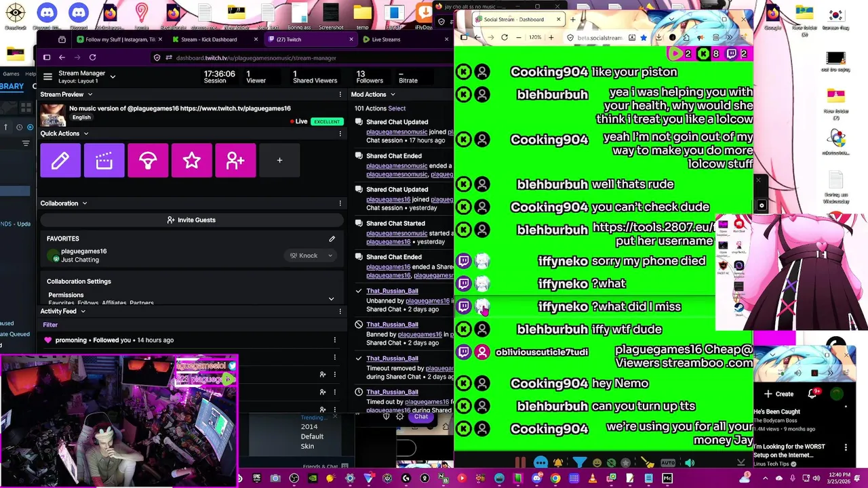
Task: Click the Select link beside 101 Actions
Action: 397,108
